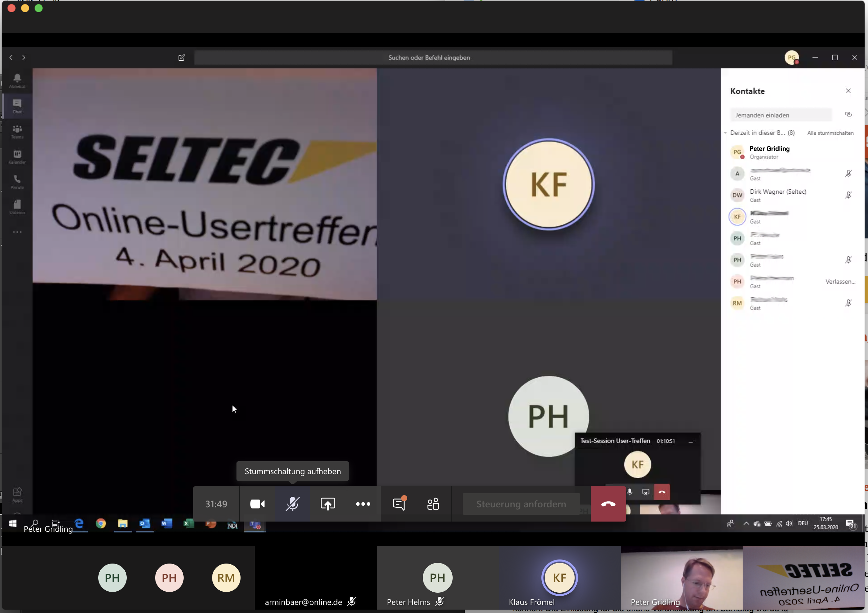Screen dimensions: 868x613
Task: Show hidden system tray icons
Action: point(746,524)
